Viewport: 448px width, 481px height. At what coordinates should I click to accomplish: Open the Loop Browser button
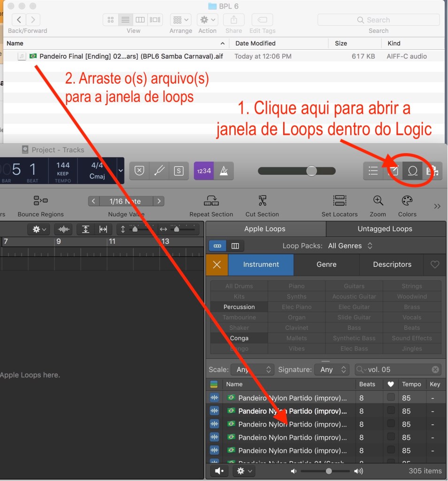pyautogui.click(x=412, y=171)
